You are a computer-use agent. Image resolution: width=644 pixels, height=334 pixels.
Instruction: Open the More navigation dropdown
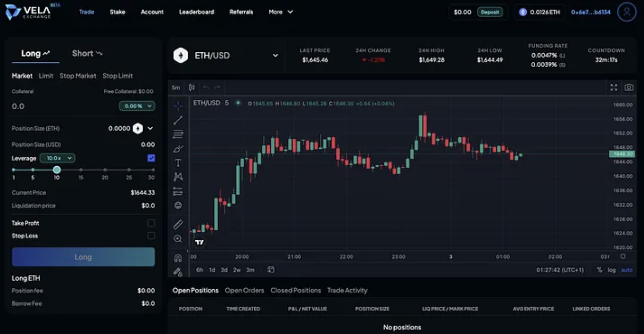click(x=280, y=12)
